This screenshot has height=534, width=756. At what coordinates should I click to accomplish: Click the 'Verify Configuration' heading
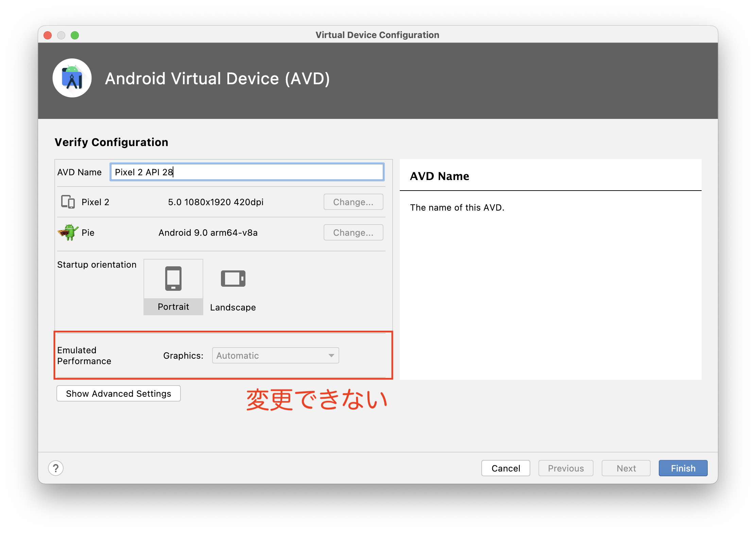coord(111,142)
